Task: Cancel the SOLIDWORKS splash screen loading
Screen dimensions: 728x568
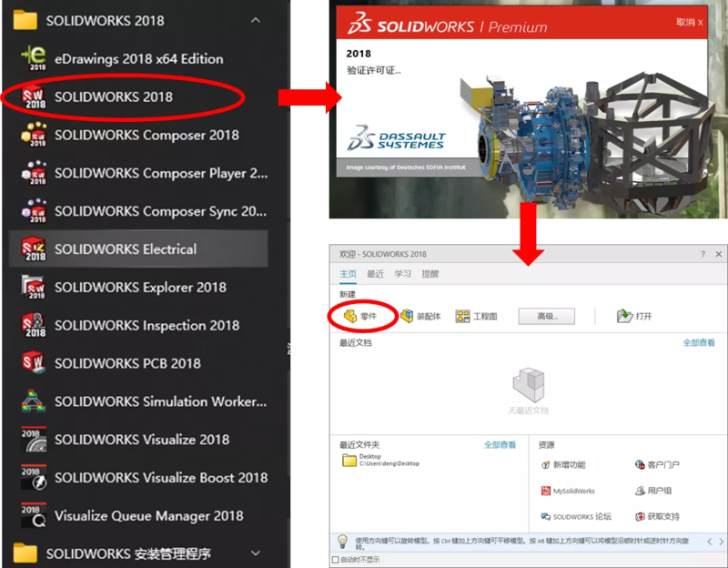Action: [689, 22]
